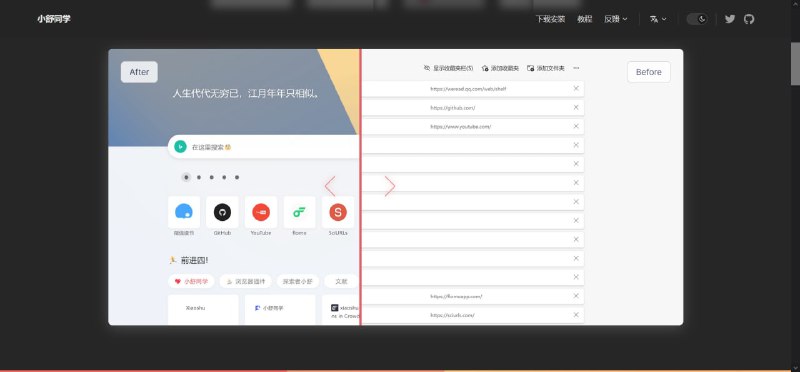The image size is (800, 372).
Task: Select the fifth page indicator dot
Action: pos(237,177)
